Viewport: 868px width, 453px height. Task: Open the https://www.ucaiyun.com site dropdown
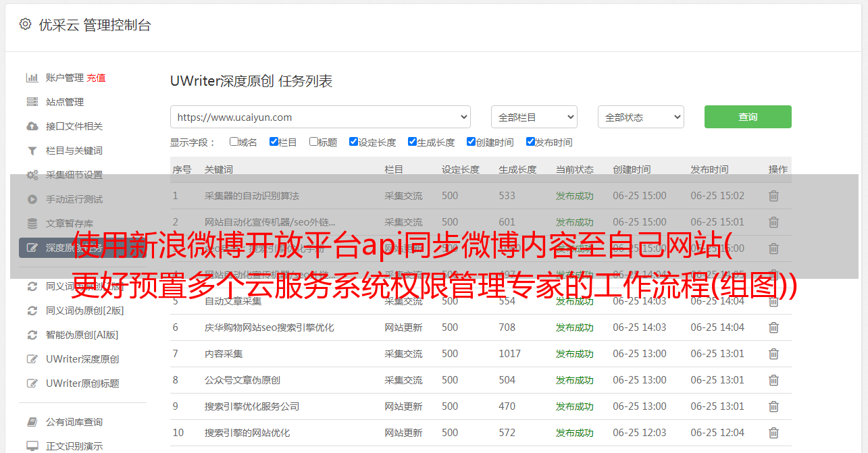(x=320, y=117)
